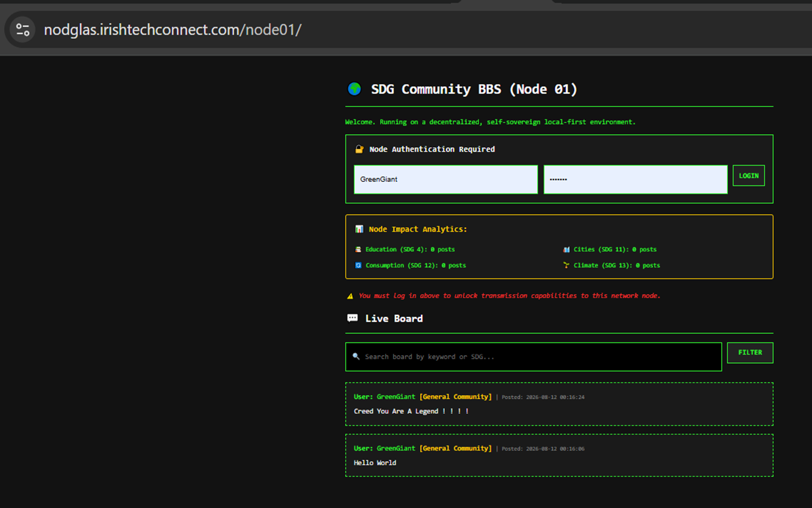Click 'User: GreenGiant' on the Hello World post
Screen dimensions: 812x508
click(384, 449)
